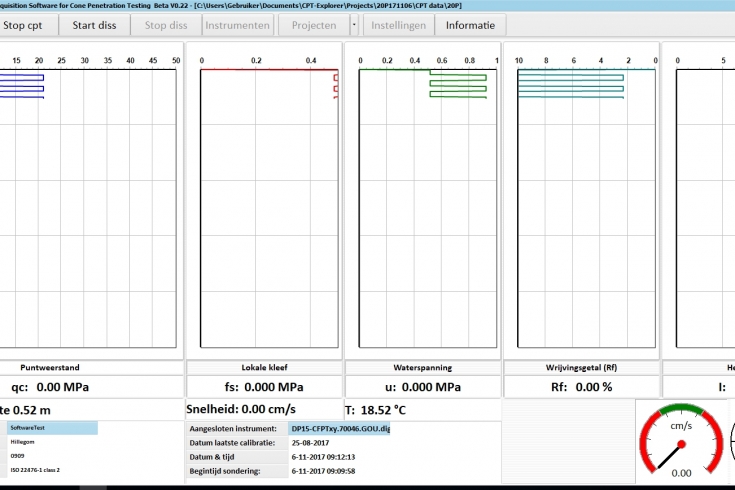The width and height of the screenshot is (735, 490).
Task: Click the current date-time 6-11-2017 09:12:13
Action: (323, 457)
